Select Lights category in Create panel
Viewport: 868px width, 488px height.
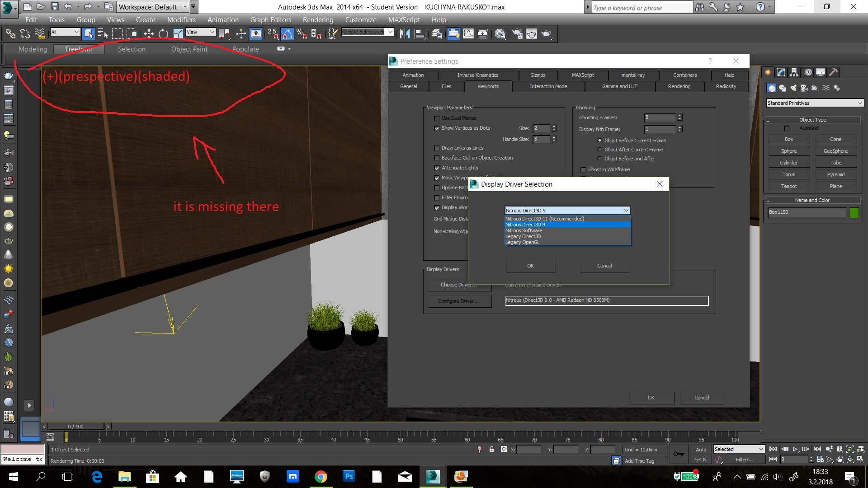(793, 88)
